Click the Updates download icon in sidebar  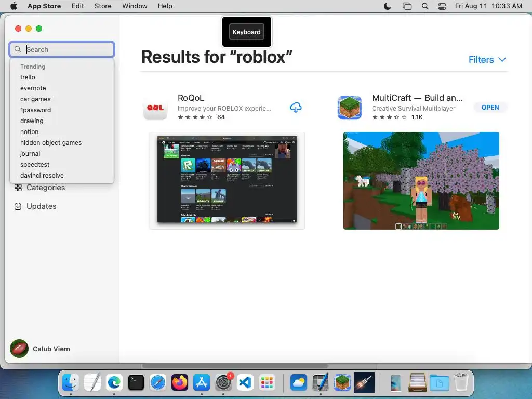(x=18, y=206)
